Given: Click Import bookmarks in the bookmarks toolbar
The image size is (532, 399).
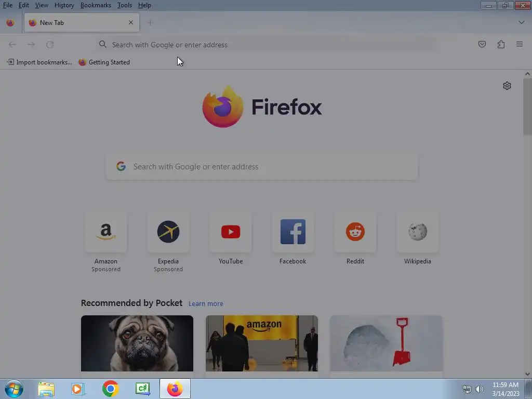Looking at the screenshot, I should click(x=39, y=62).
